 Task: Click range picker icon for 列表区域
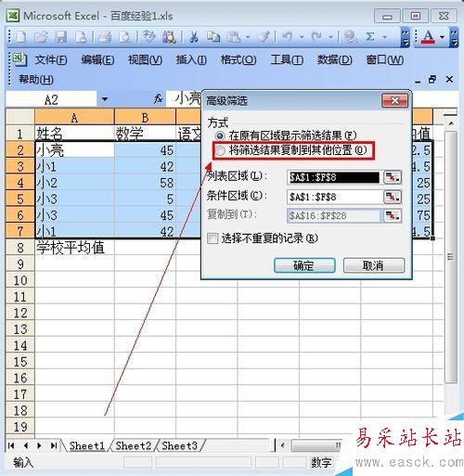click(393, 177)
